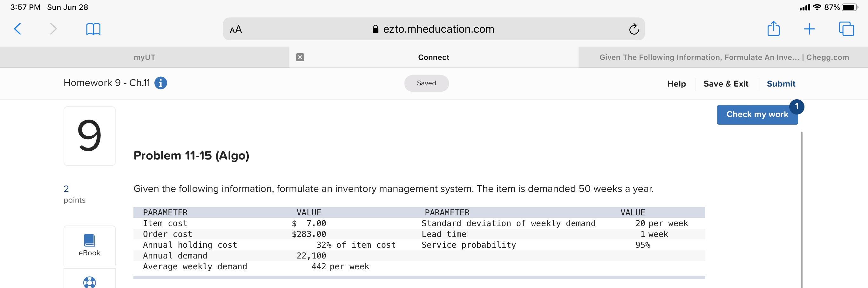This screenshot has width=868, height=288.
Task: Open the Safari bookmarks book icon
Action: click(93, 29)
